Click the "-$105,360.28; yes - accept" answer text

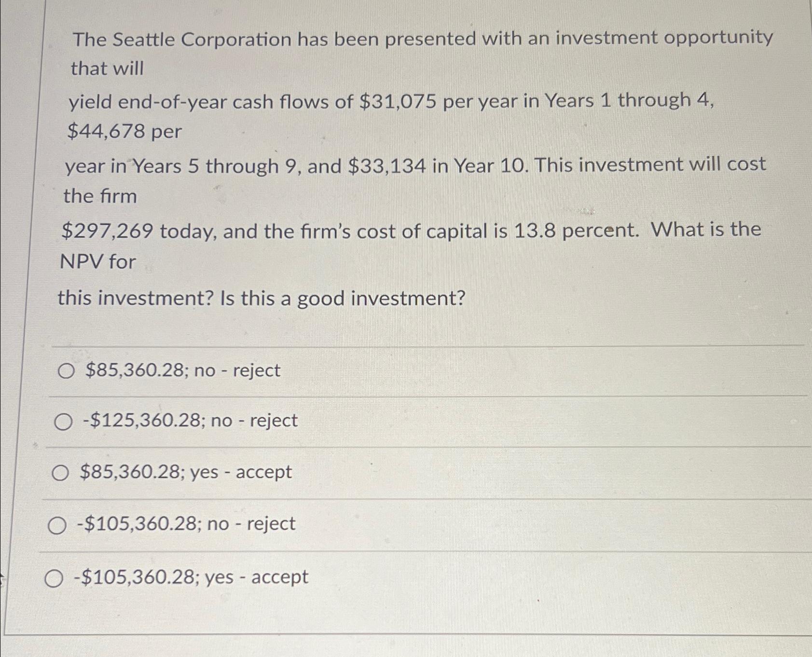click(191, 577)
